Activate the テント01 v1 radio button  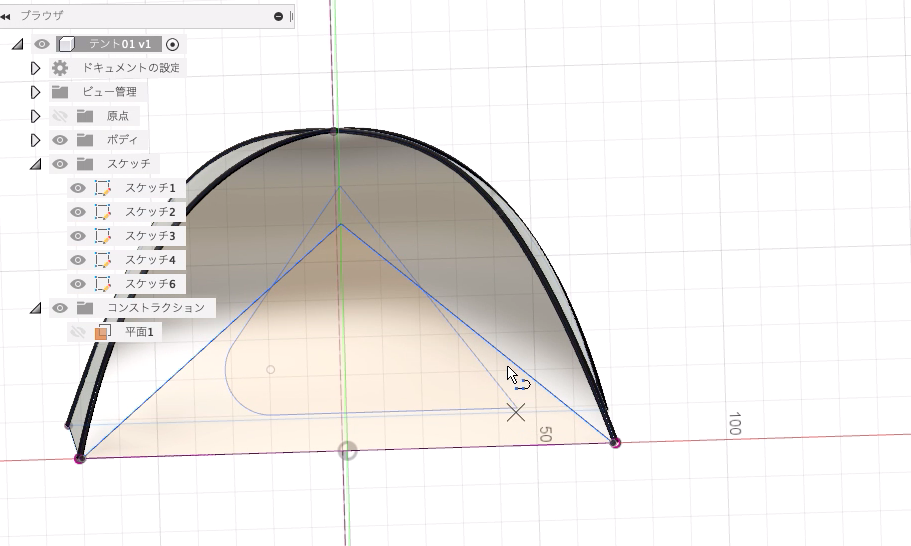[173, 44]
